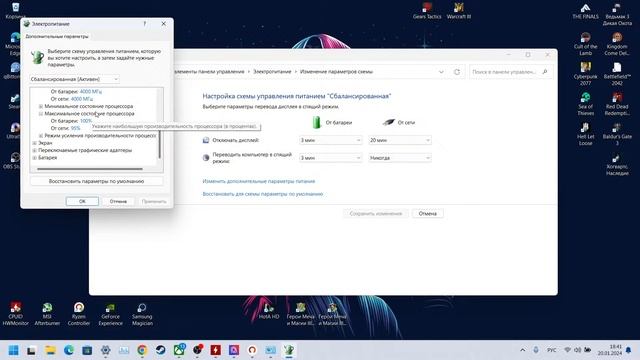The height and width of the screenshot is (360, 640).
Task: Select Hell Let Loose desktop icon
Action: click(x=585, y=134)
